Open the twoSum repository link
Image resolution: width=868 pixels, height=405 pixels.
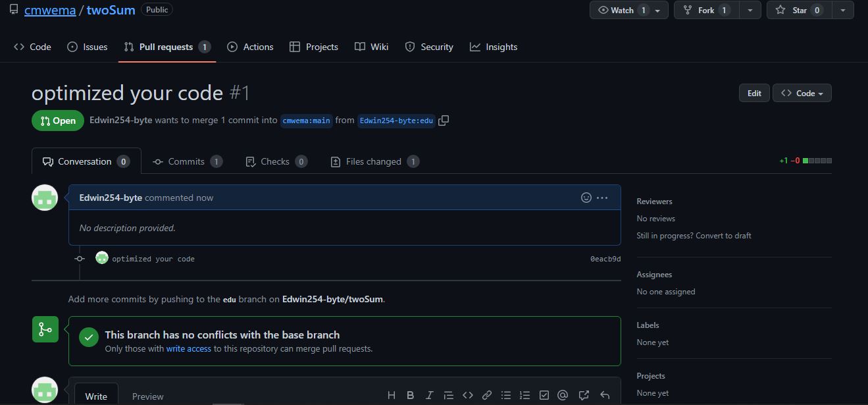click(x=111, y=10)
